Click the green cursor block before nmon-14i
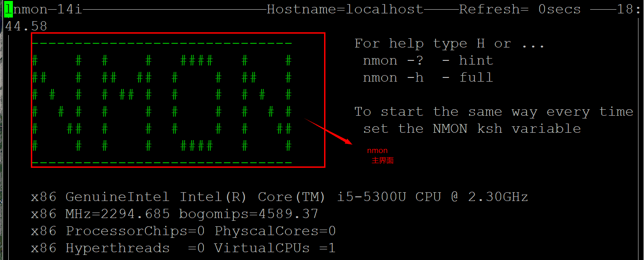 tap(8, 9)
